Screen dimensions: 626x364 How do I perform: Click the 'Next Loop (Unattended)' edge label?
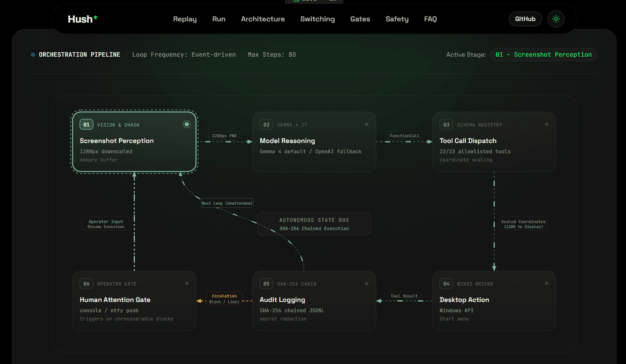coord(227,203)
